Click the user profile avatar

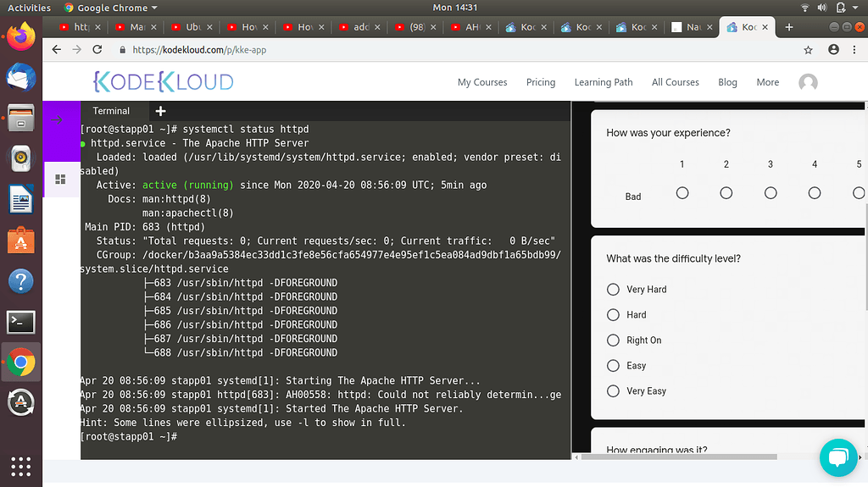tap(808, 82)
